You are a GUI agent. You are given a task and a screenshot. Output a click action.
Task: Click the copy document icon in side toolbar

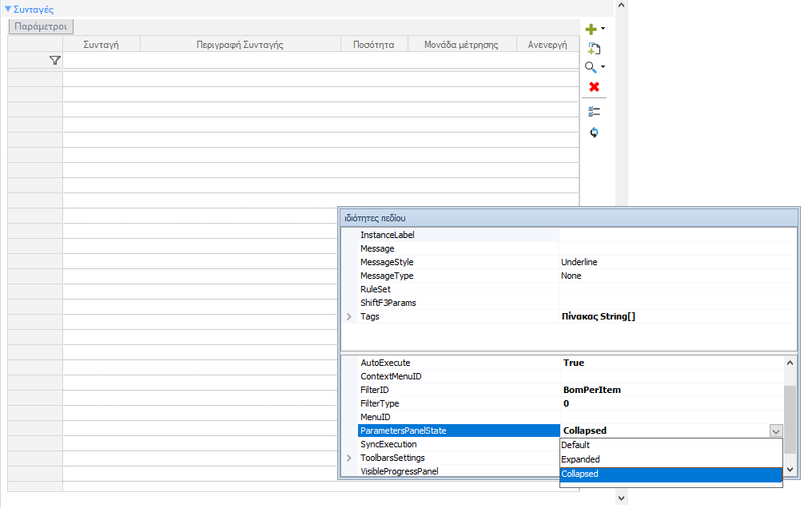click(x=594, y=49)
